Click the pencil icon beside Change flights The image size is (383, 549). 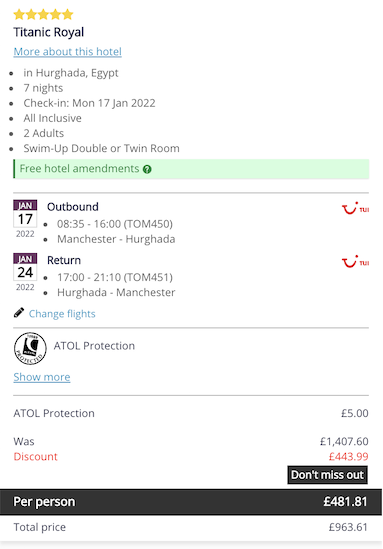pos(19,313)
